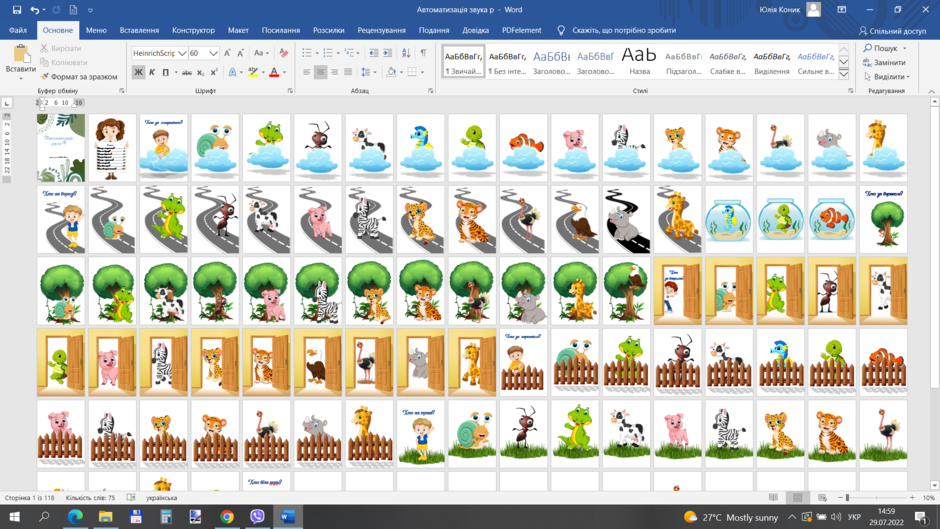The image size is (940, 529).
Task: Open Microsoft Edge from the taskbar
Action: coord(75,516)
